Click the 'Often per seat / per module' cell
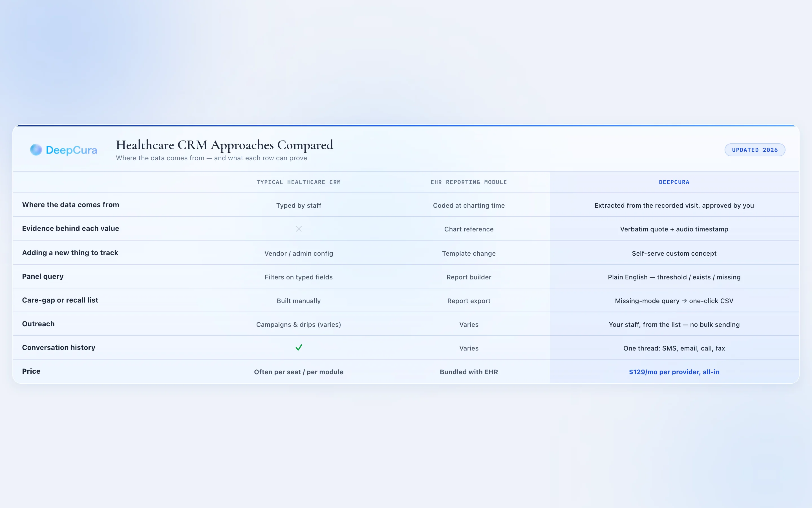Screen dimensions: 812x508 point(299,372)
